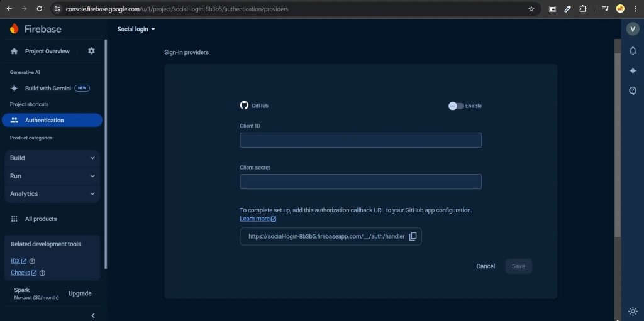This screenshot has width=644, height=321.
Task: Click the Client ID input field
Action: pos(360,140)
